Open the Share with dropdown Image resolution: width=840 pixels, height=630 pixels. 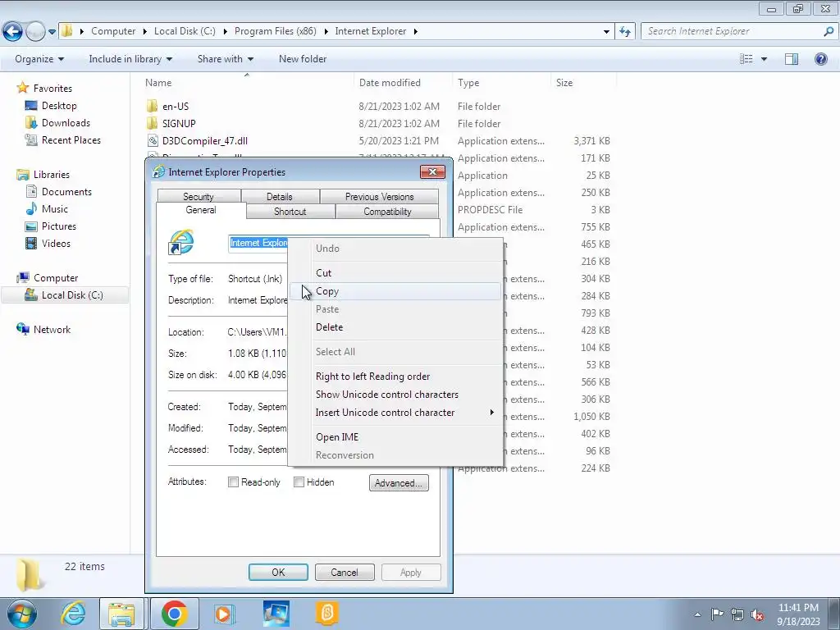(x=225, y=59)
